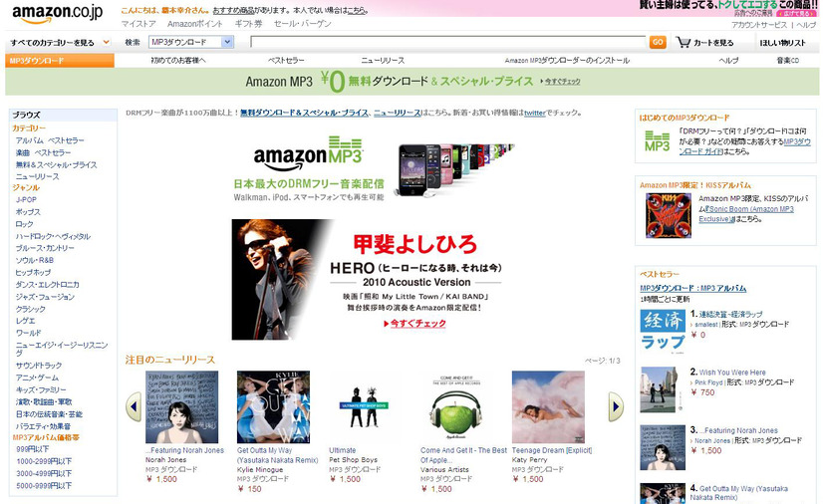Open bestseller No.3 Norah Jones cover
Viewport: 823px width, 504px height.
pyautogui.click(x=663, y=447)
